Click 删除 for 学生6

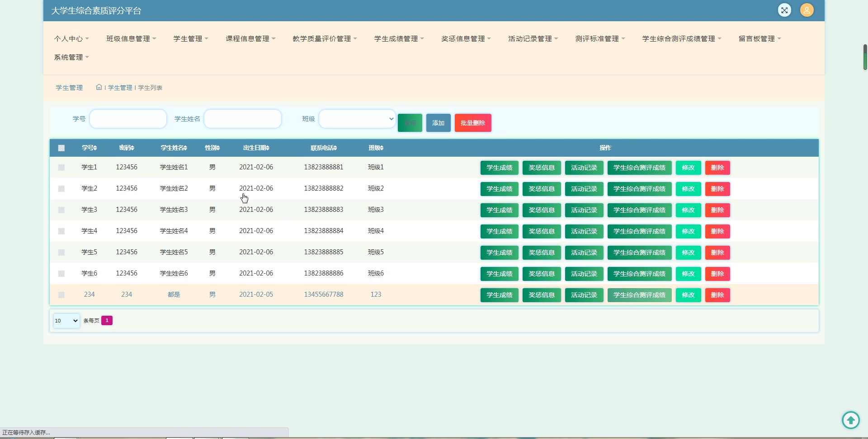pos(717,274)
